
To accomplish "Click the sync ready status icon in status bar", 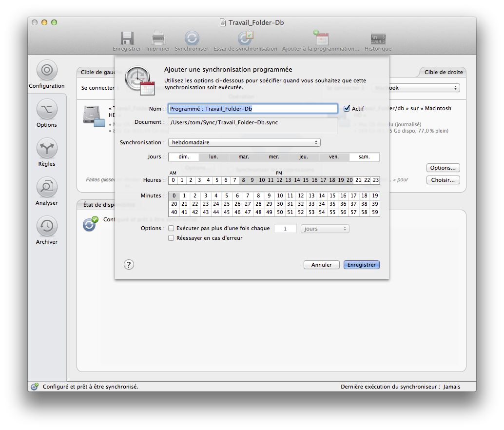I will 35,386.
